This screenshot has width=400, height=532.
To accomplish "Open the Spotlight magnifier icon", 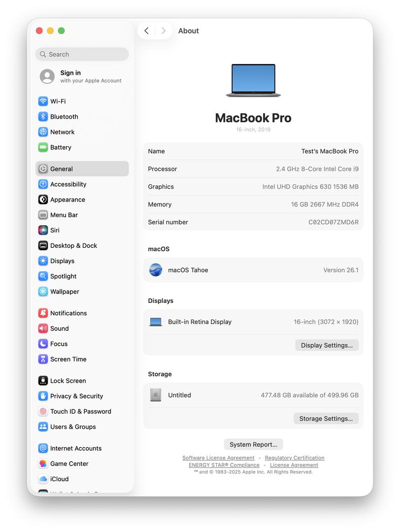I will [43, 276].
